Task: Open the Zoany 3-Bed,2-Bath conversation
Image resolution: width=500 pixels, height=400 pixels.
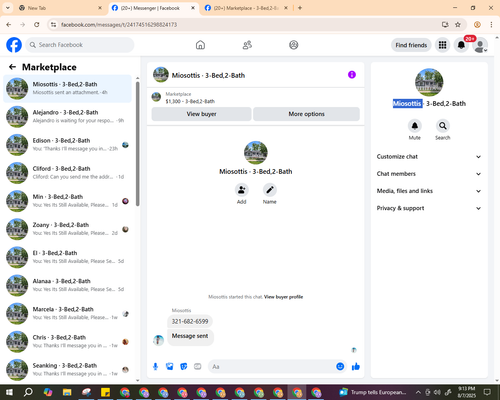Action: tap(67, 229)
